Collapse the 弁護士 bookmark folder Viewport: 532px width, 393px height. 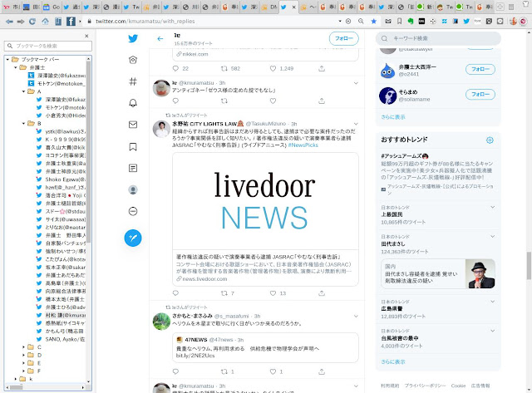pos(16,67)
